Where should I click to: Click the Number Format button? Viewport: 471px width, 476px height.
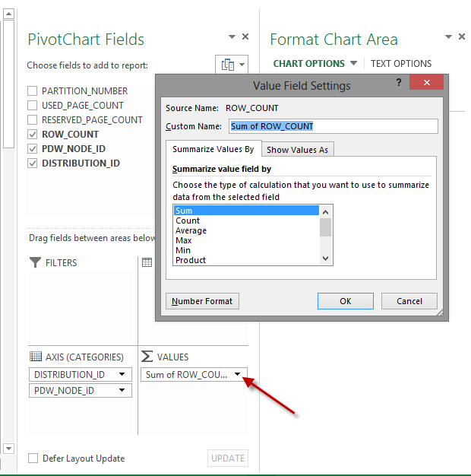click(x=202, y=301)
